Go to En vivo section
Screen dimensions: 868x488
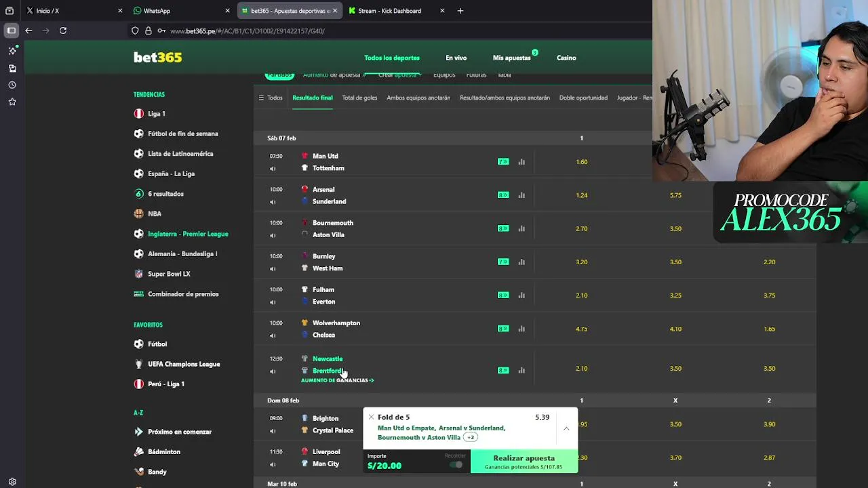coord(456,58)
